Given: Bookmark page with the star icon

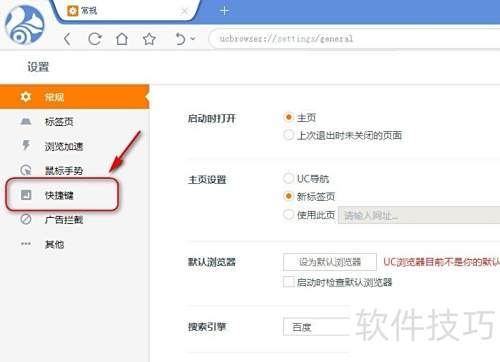Looking at the screenshot, I should (149, 39).
